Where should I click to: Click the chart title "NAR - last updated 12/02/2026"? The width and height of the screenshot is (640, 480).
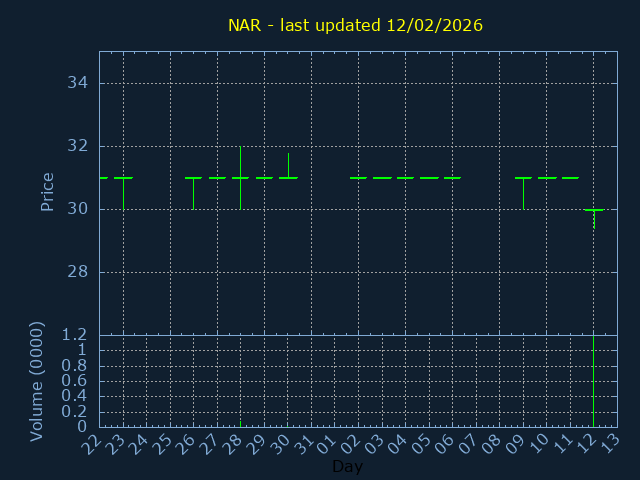coord(355,25)
